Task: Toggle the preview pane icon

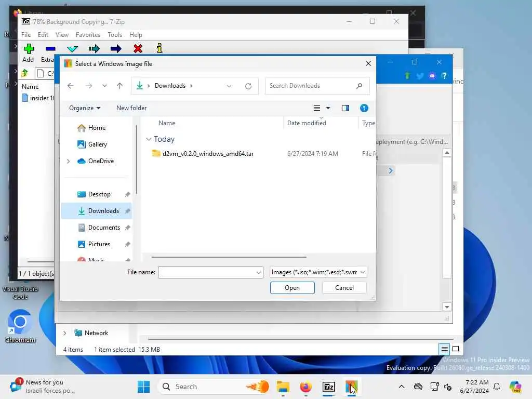Action: (x=345, y=108)
